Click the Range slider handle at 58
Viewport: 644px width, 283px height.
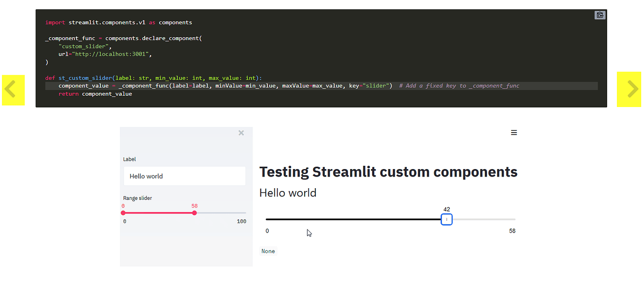pos(195,213)
